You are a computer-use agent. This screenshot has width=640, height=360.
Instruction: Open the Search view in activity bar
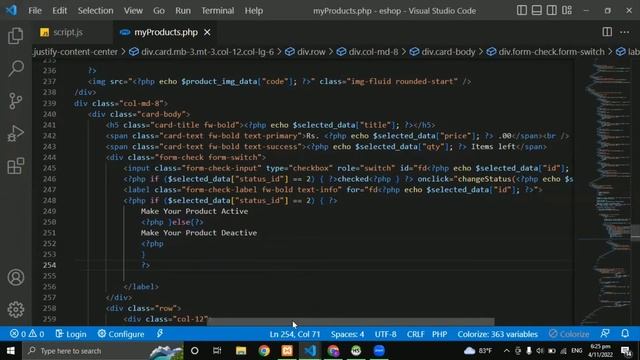(x=16, y=68)
